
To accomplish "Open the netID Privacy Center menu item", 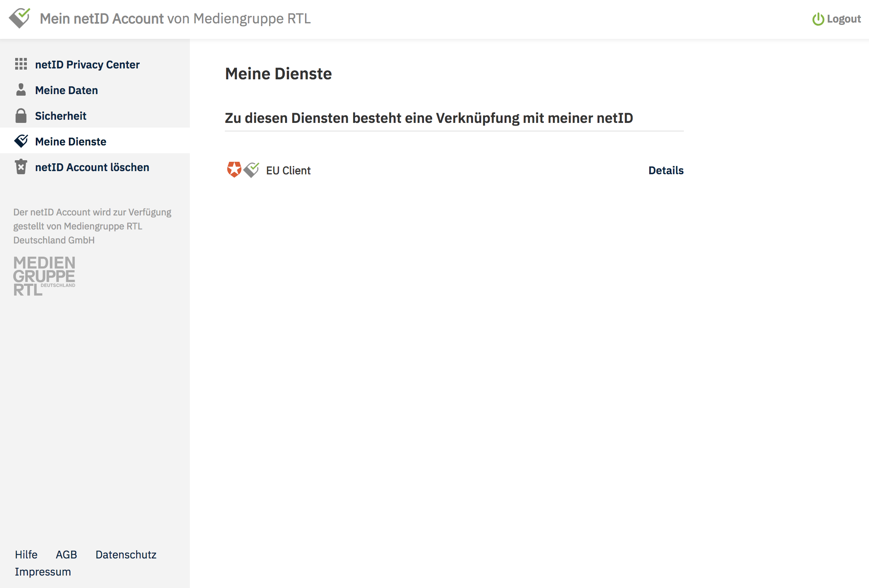I will click(87, 65).
